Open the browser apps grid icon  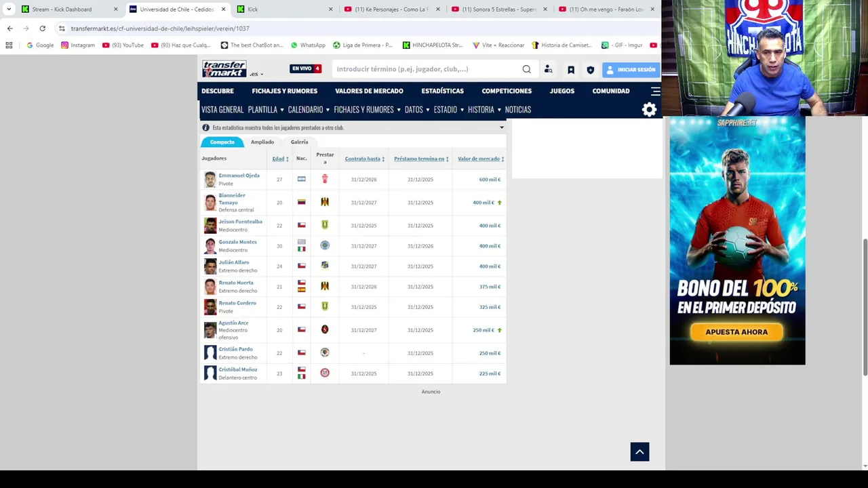9,45
